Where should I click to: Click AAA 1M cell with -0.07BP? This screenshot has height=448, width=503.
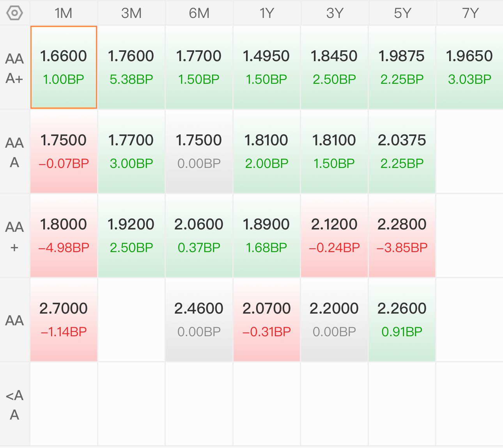pyautogui.click(x=64, y=151)
